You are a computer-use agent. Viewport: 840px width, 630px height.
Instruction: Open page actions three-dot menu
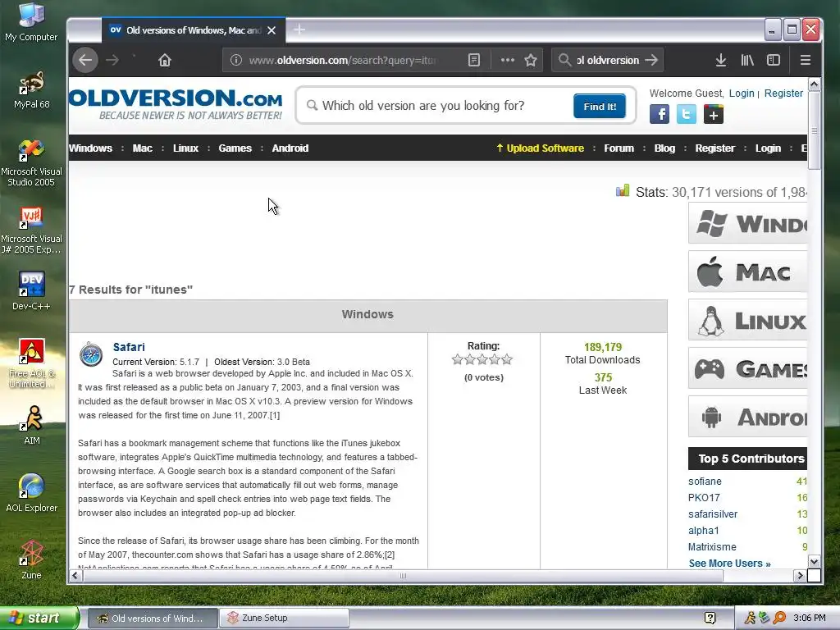[x=507, y=60]
